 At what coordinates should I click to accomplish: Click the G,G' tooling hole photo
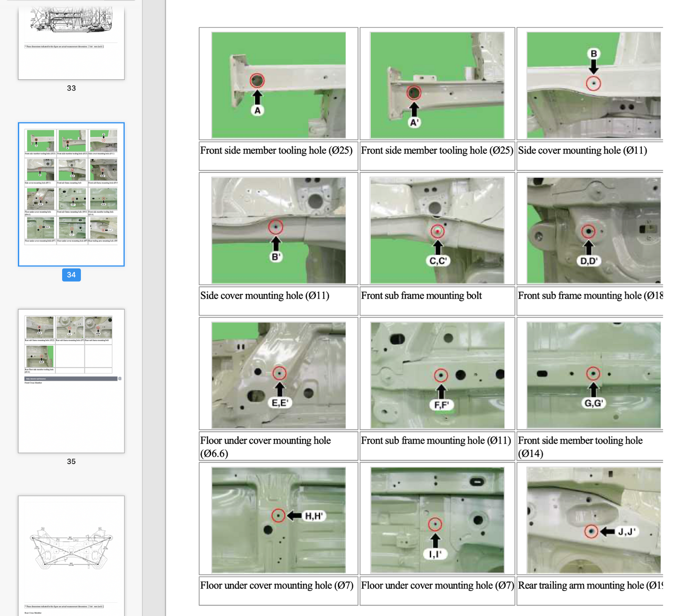click(x=593, y=375)
